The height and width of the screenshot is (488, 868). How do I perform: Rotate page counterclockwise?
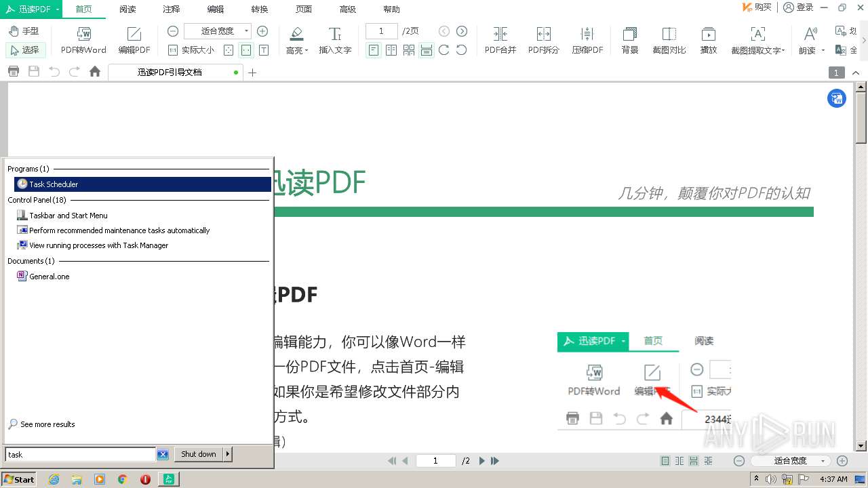pyautogui.click(x=462, y=49)
